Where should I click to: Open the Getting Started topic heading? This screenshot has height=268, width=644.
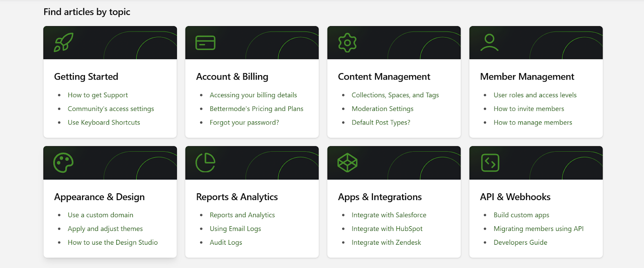pyautogui.click(x=86, y=77)
